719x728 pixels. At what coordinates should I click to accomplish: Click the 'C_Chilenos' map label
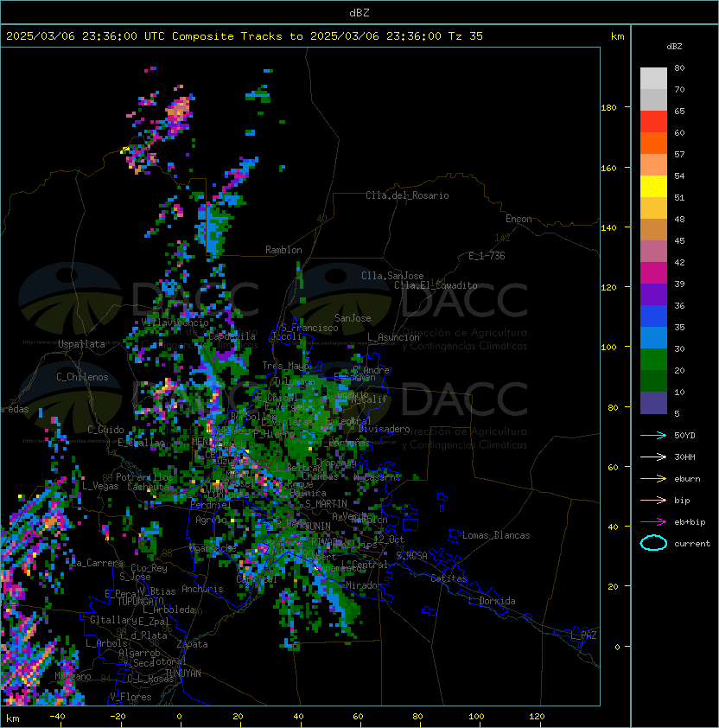82,377
